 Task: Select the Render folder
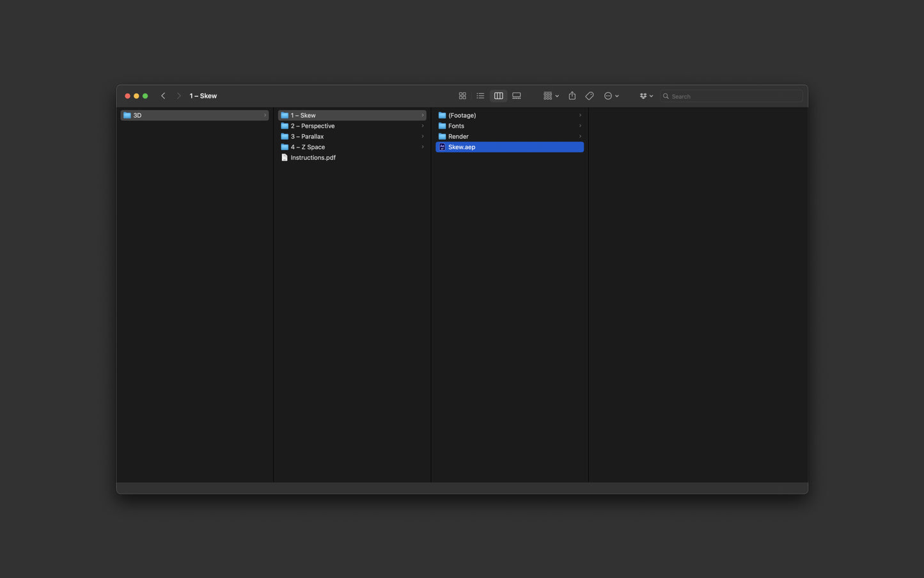click(x=510, y=136)
